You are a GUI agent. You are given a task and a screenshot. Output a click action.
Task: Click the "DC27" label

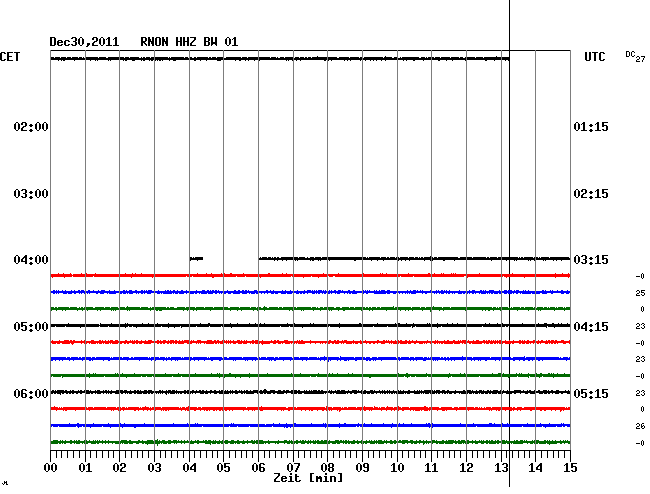coord(635,56)
